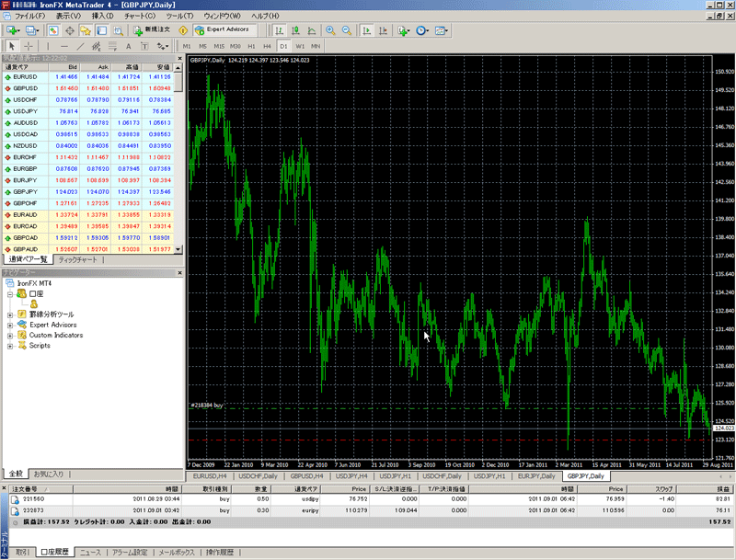
Task: Sort terminal by 注文番号 column header
Action: (40, 488)
